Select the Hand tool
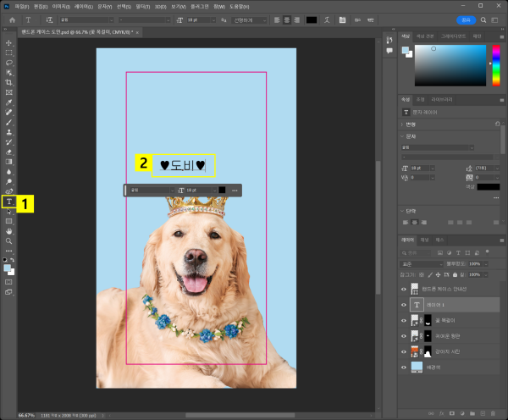508x420 pixels. pyautogui.click(x=9, y=230)
